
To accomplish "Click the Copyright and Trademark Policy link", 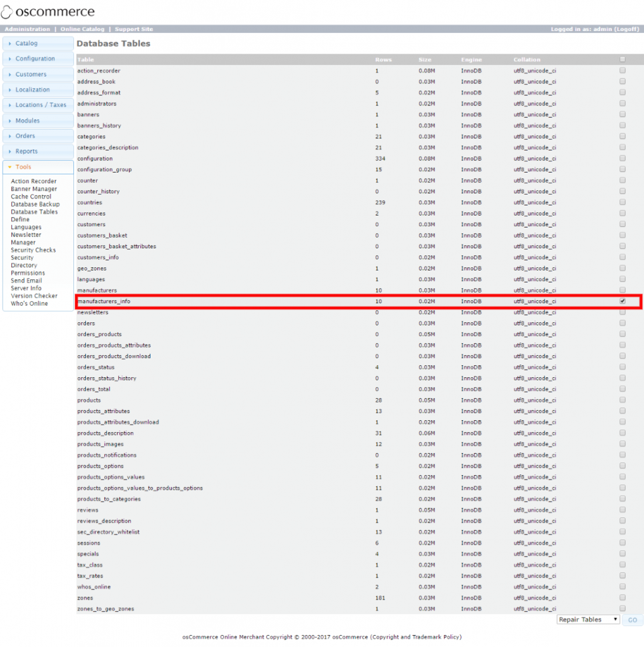I will (x=416, y=637).
